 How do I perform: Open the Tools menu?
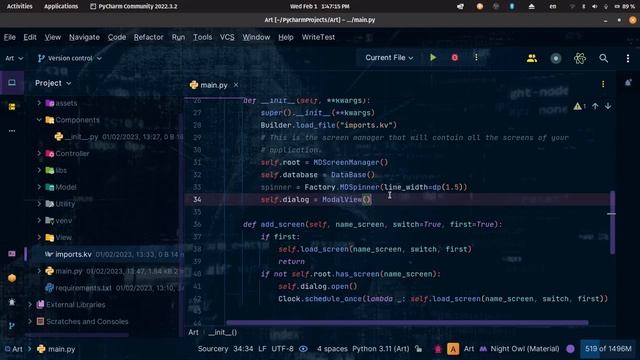(202, 37)
